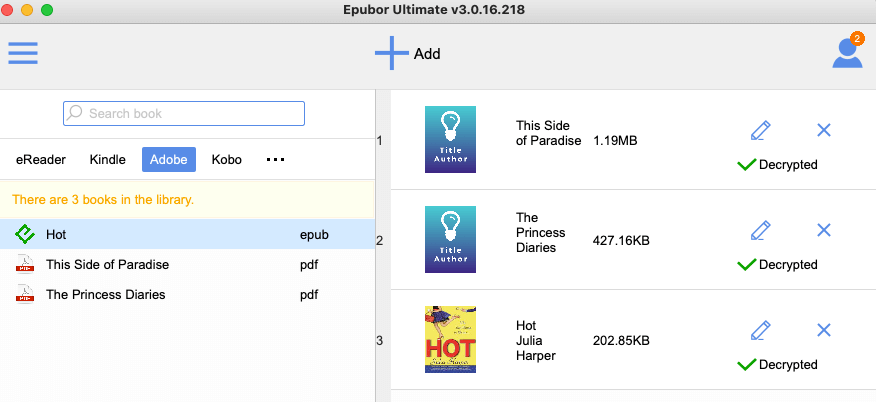Switch to the eReader tab

(41, 160)
